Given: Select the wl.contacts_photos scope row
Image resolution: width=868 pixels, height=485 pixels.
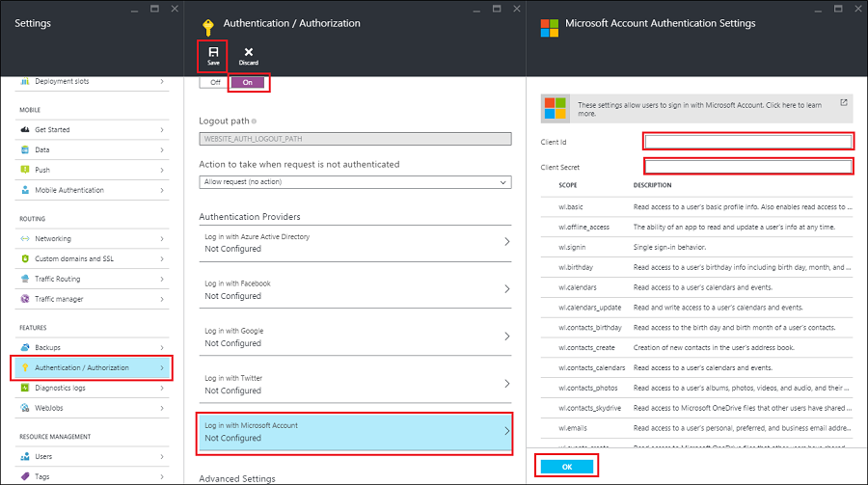Looking at the screenshot, I should (x=696, y=389).
